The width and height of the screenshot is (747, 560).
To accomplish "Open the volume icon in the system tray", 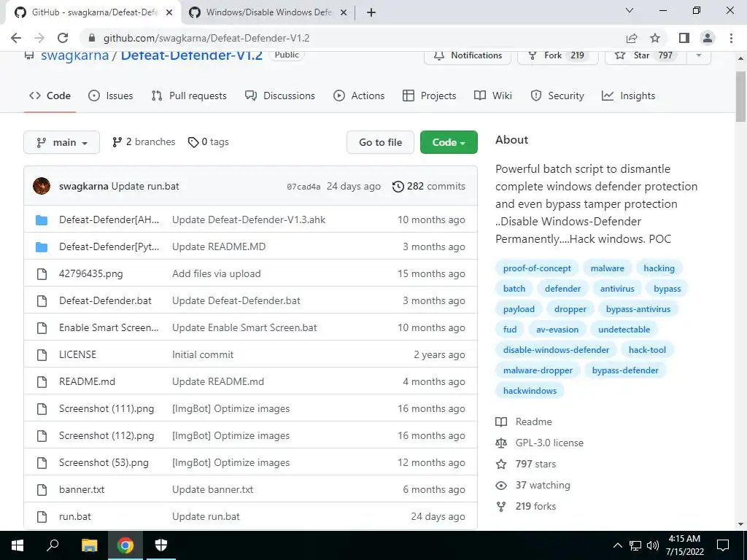I will pyautogui.click(x=653, y=545).
